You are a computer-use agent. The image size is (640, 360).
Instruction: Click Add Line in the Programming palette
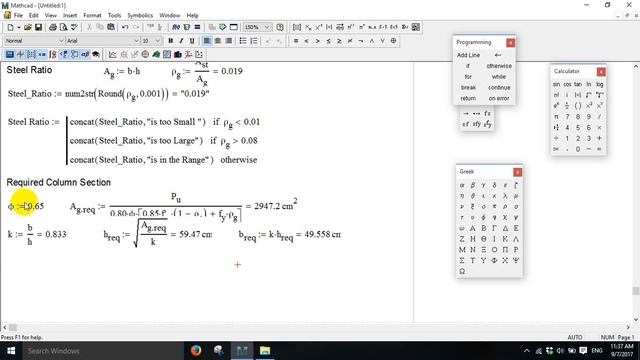tap(468, 55)
